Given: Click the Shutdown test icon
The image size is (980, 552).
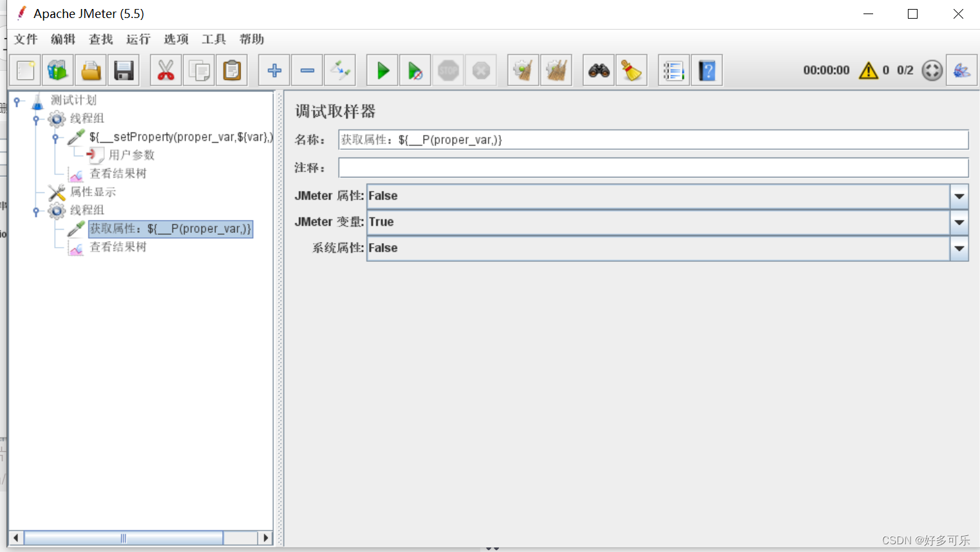Looking at the screenshot, I should (x=481, y=70).
